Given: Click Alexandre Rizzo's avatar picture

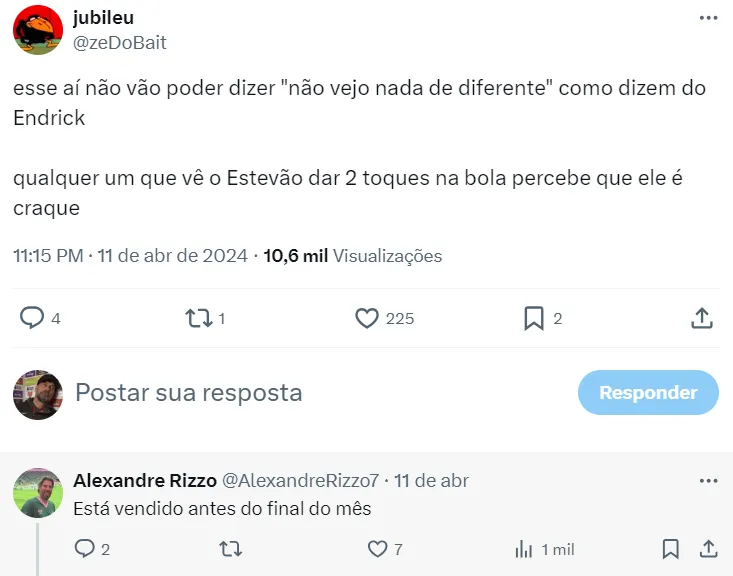Looking at the screenshot, I should (38, 493).
